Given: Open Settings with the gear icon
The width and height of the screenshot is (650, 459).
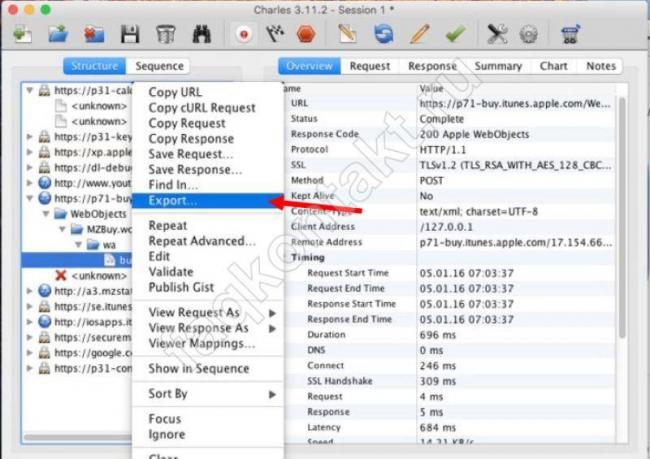Looking at the screenshot, I should click(529, 34).
